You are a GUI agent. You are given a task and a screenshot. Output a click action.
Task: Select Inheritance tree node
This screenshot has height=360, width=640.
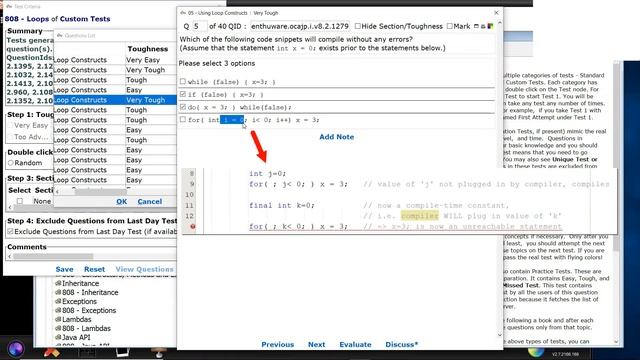pyautogui.click(x=80, y=283)
